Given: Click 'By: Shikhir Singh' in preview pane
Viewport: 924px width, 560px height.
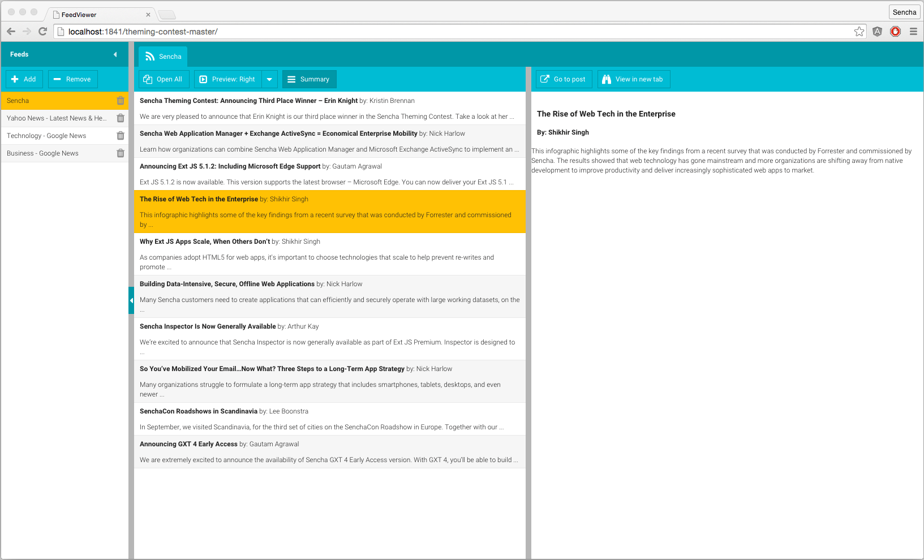Looking at the screenshot, I should tap(563, 132).
